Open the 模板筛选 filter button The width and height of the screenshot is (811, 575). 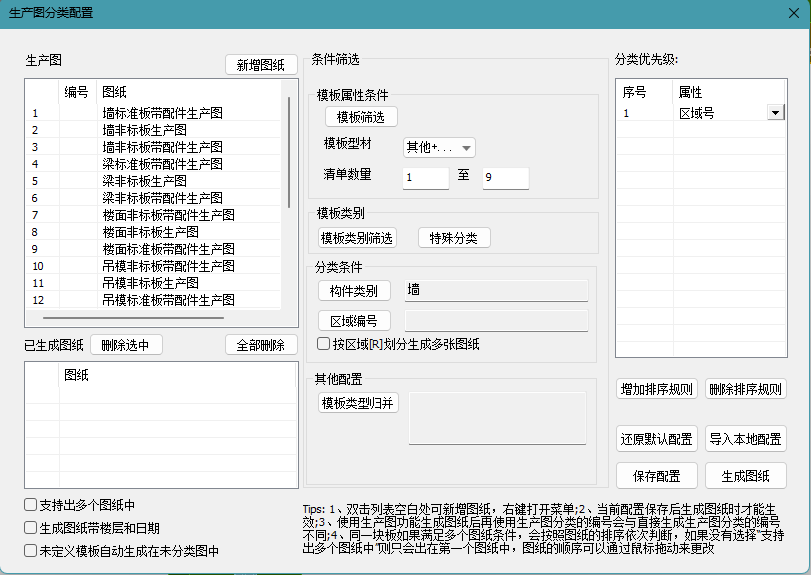click(360, 117)
